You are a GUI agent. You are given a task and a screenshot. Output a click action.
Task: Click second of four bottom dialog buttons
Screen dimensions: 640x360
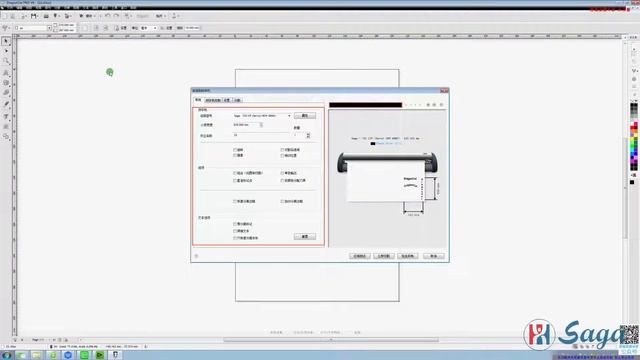[384, 256]
